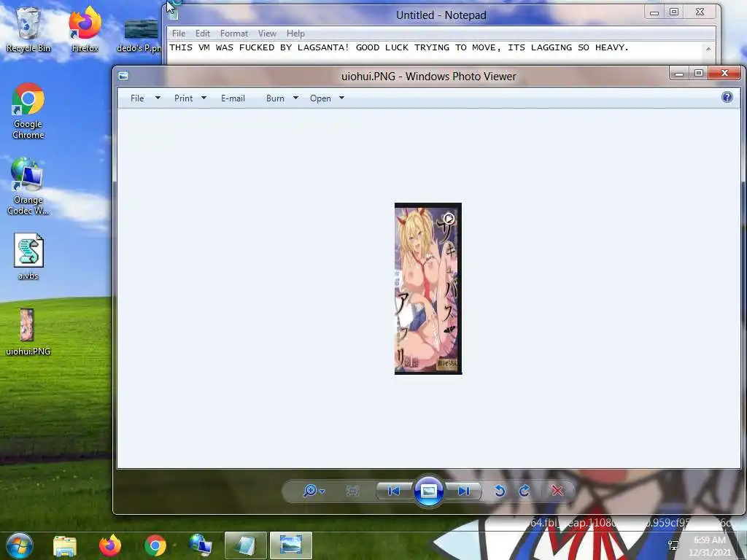Image resolution: width=747 pixels, height=560 pixels.
Task: Click the Notepad scrollbar up arrow
Action: [708, 49]
